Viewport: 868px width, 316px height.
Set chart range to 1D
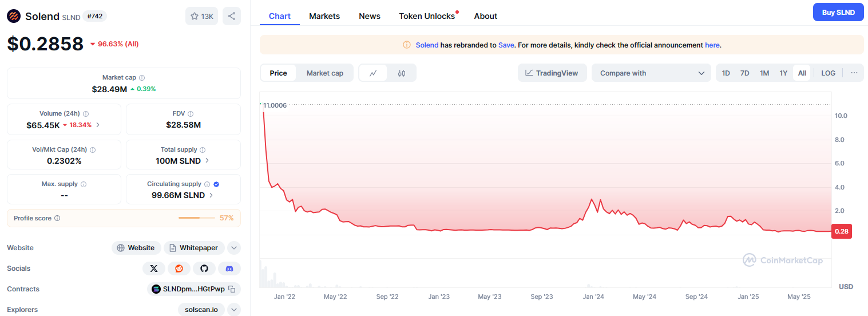[x=726, y=73]
